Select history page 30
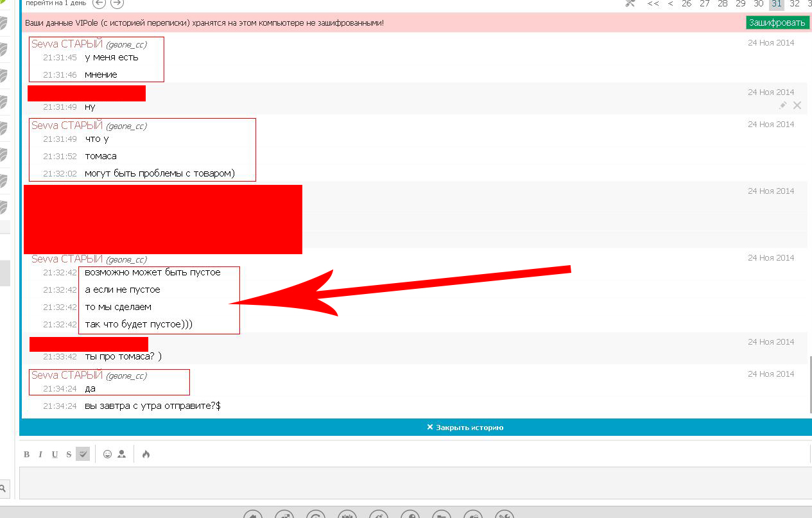 [x=759, y=4]
